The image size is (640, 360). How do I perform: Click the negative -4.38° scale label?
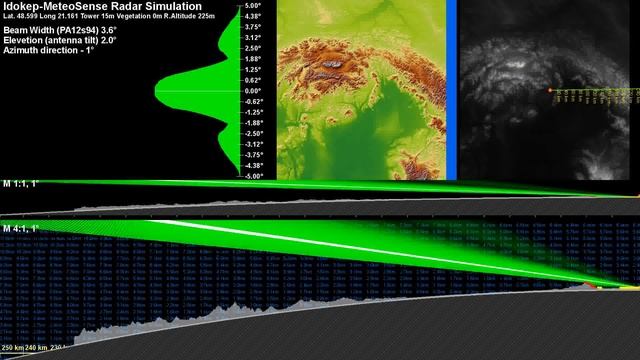click(x=254, y=165)
